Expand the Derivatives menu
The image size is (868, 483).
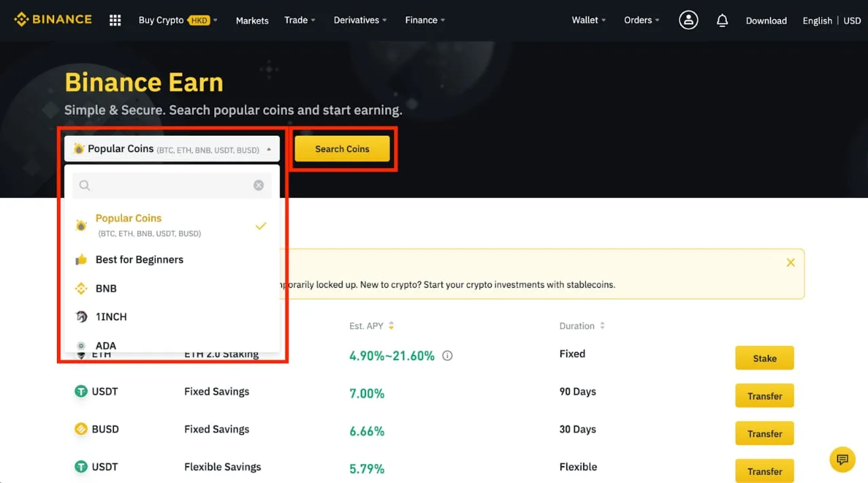coord(360,20)
